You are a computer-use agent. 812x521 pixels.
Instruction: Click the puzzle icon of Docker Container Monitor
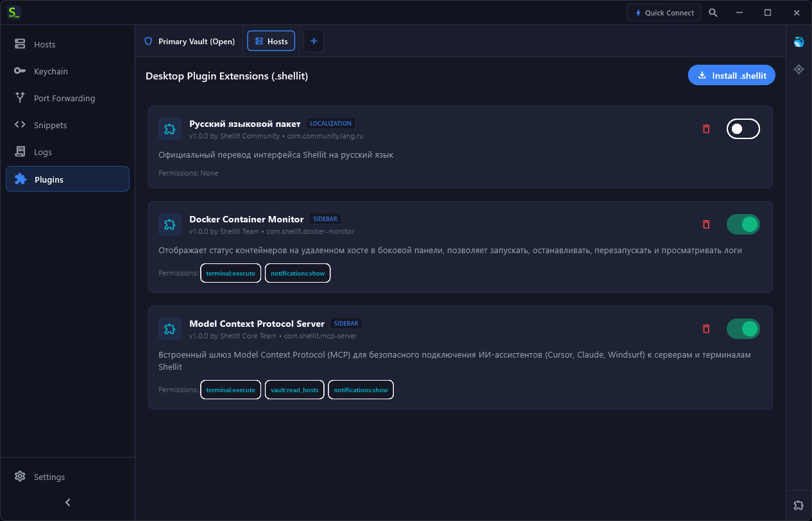coord(170,224)
